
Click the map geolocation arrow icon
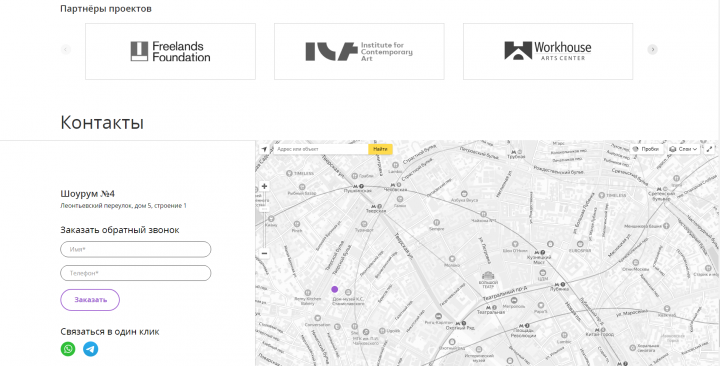[x=264, y=149]
